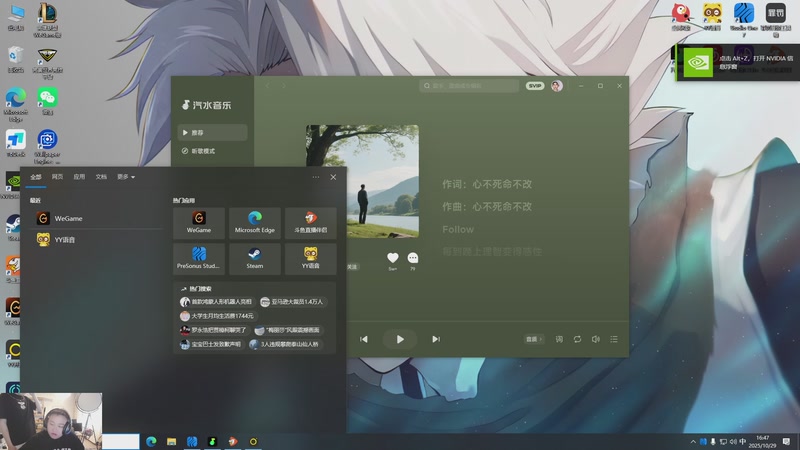The image size is (800, 450).
Task: Open hot search 宝宝巴士发致歉声明
Action: (x=211, y=344)
